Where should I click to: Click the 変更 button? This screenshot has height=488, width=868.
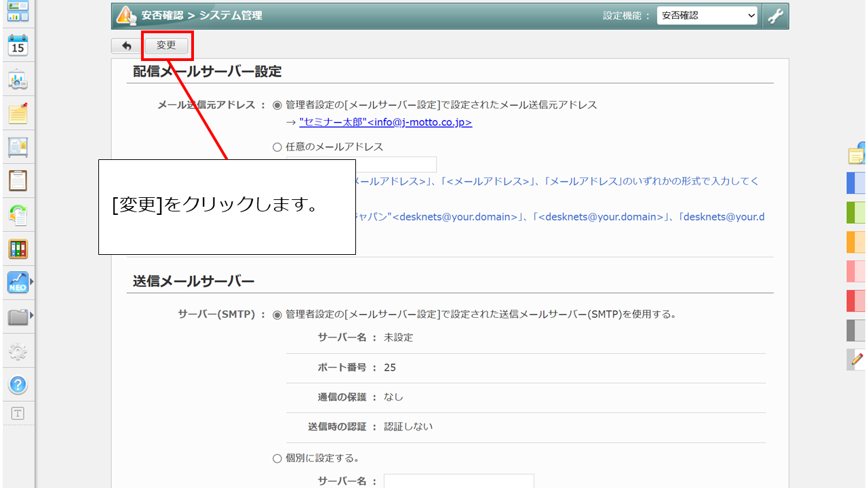click(166, 45)
